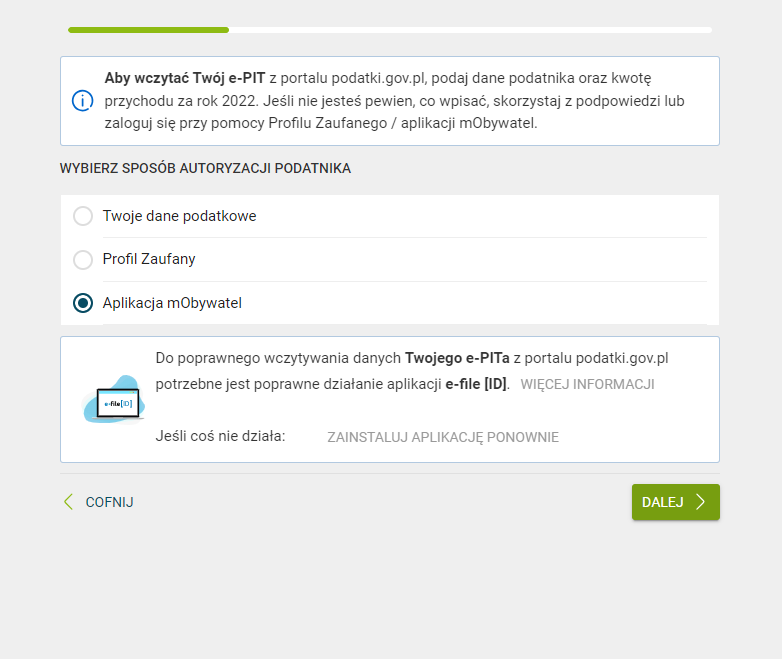The width and height of the screenshot is (782, 659).
Task: Click the left chevron beside COFNIJ
Action: pyautogui.click(x=68, y=502)
